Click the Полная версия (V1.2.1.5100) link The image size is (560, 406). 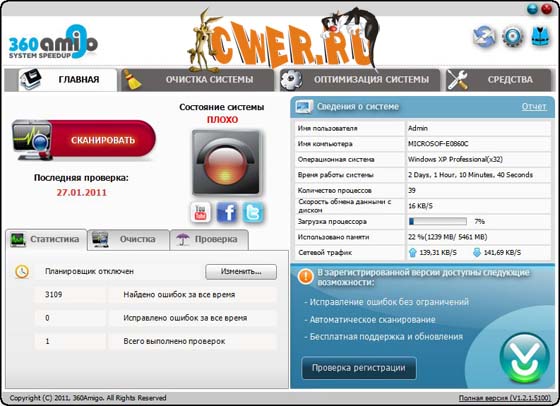(x=505, y=398)
